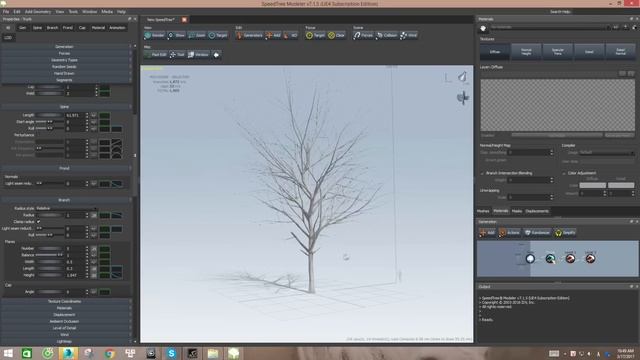The height and width of the screenshot is (360, 640).
Task: Toggle the Color Adjustment checkbox
Action: (564, 173)
